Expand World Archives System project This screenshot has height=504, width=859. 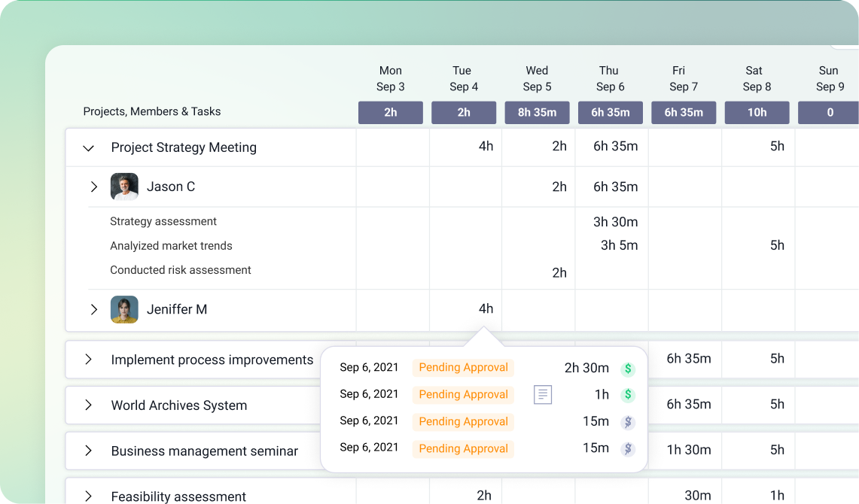[88, 405]
